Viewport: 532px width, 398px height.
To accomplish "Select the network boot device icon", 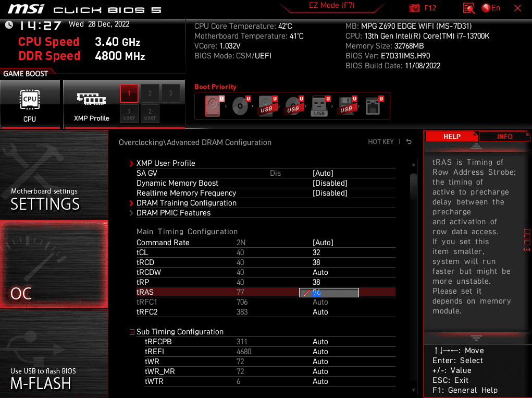I will 372,106.
